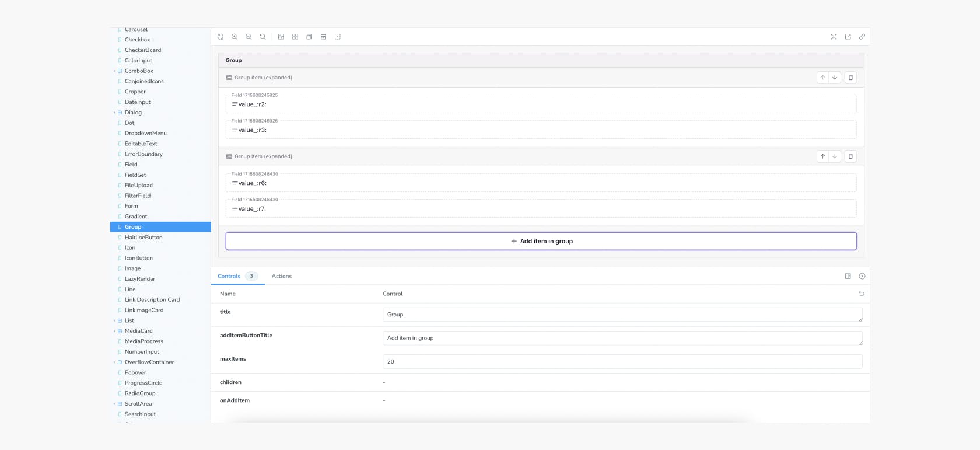Screen dimensions: 980x450
Task: Open the CheckerBoard story
Action: click(143, 50)
